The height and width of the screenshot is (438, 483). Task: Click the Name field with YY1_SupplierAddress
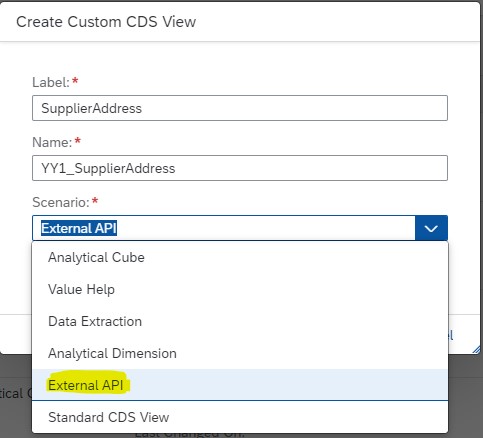pos(240,168)
